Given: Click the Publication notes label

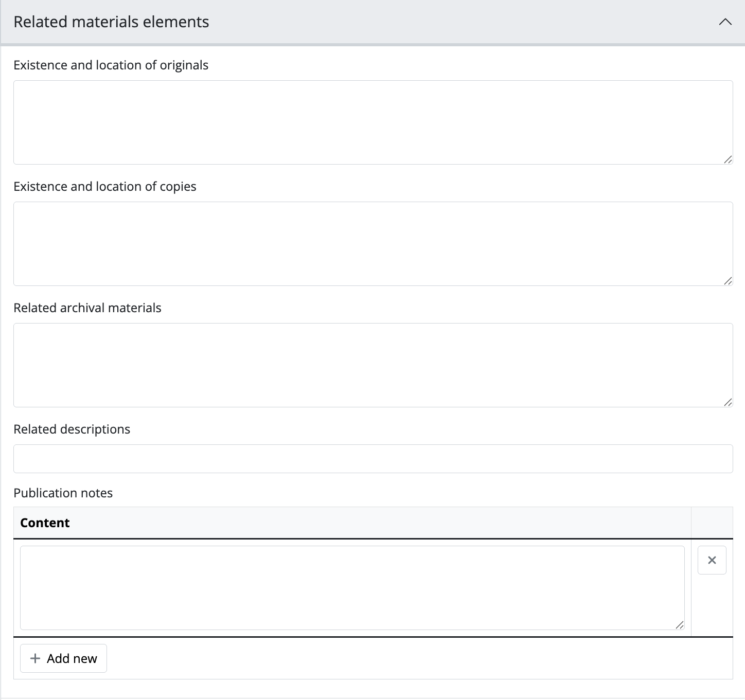Looking at the screenshot, I should pyautogui.click(x=63, y=493).
